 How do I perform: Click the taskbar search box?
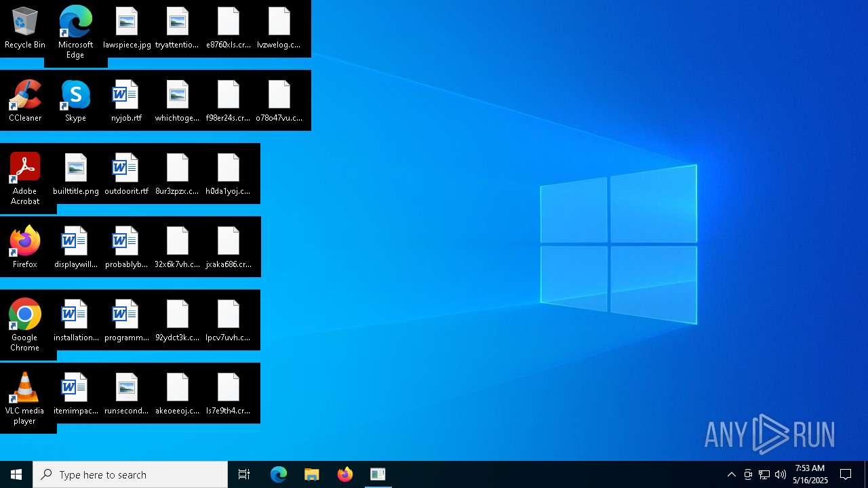(130, 474)
